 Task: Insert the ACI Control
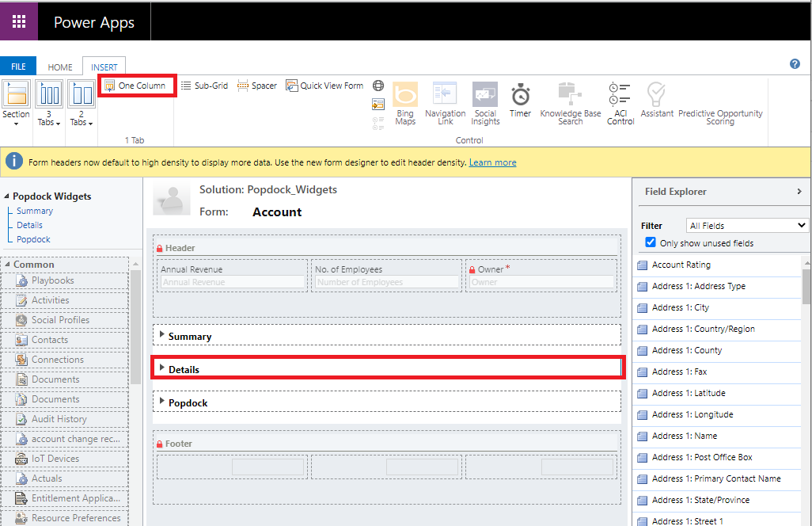tap(620, 103)
